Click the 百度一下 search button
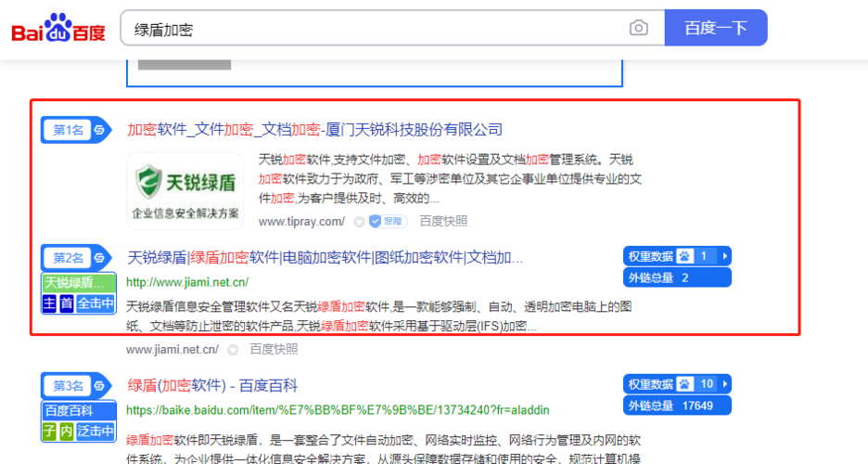This screenshot has height=464, width=868. pyautogui.click(x=716, y=28)
